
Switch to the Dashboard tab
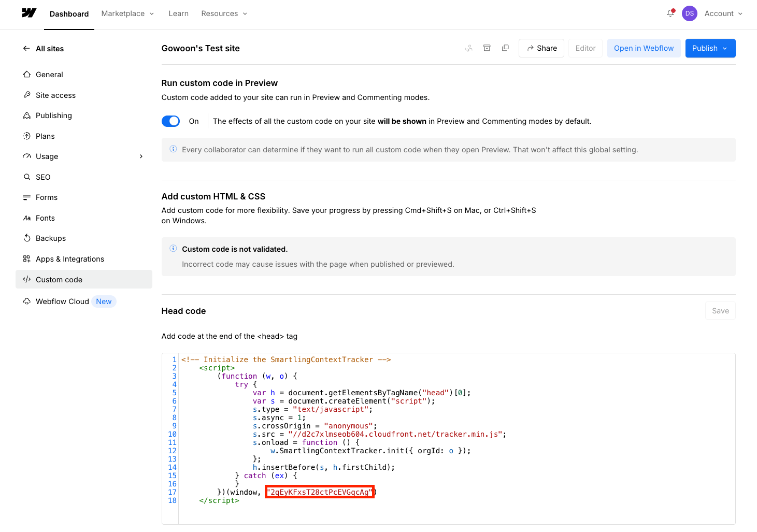click(69, 14)
